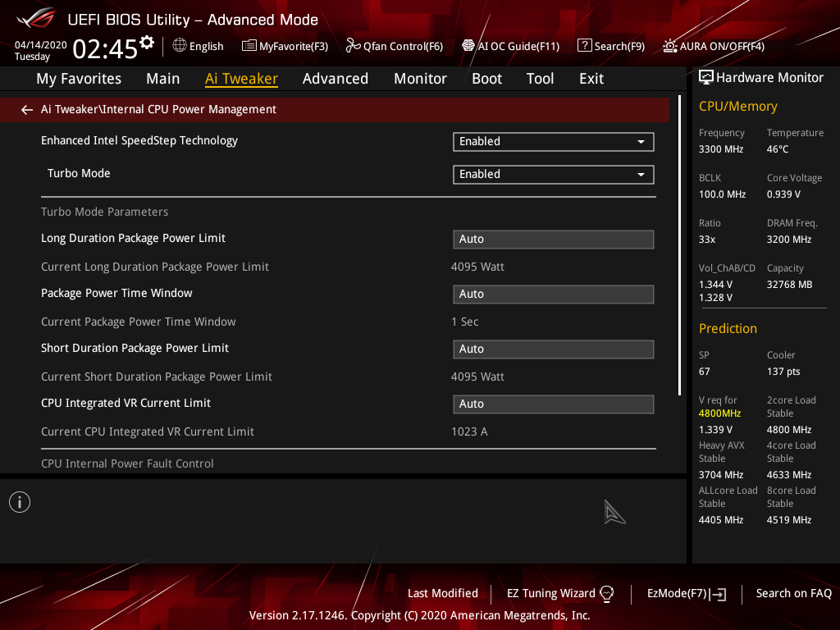Click the 46°C temperature reading

pos(778,149)
